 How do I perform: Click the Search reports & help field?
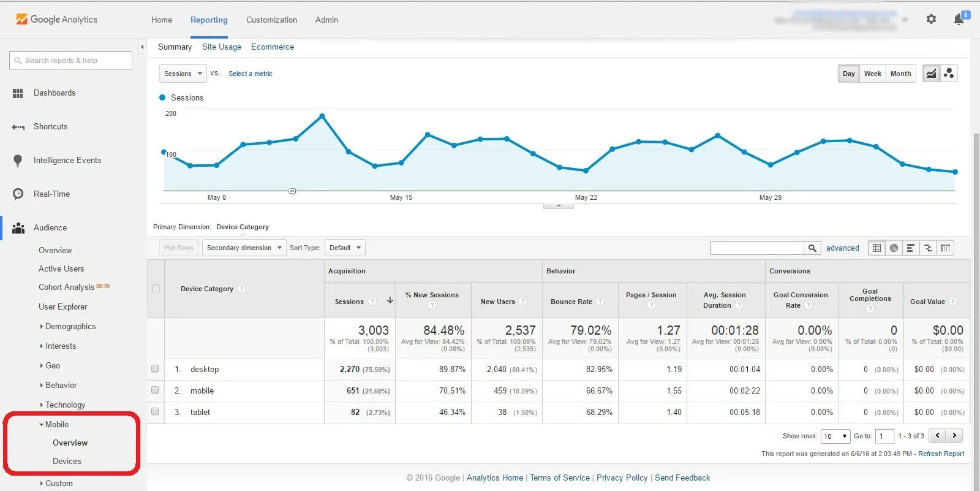click(x=70, y=61)
